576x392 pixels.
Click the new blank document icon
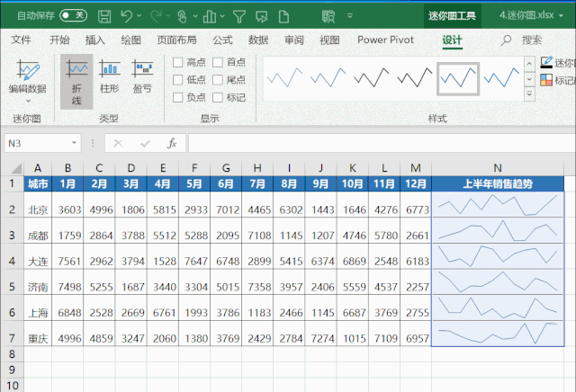click(283, 16)
